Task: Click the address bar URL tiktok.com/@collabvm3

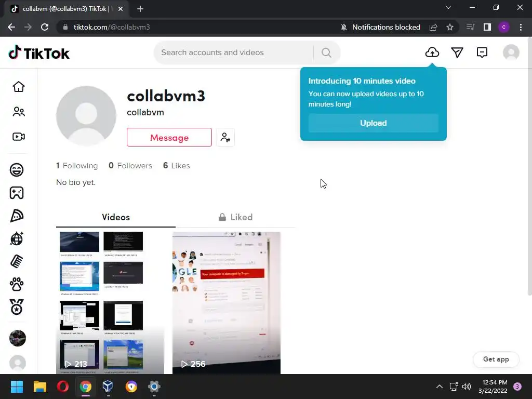Action: click(x=112, y=27)
